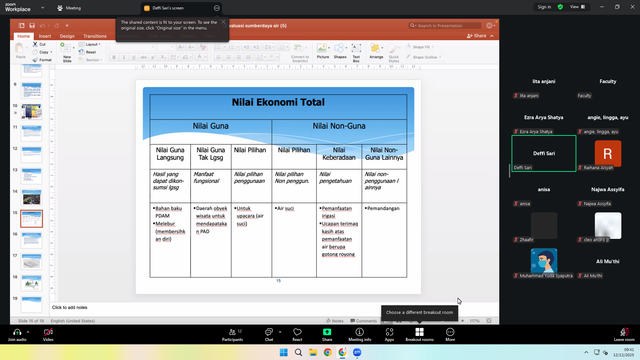
Task: Click the green encryption shield icon
Action: 560,7
